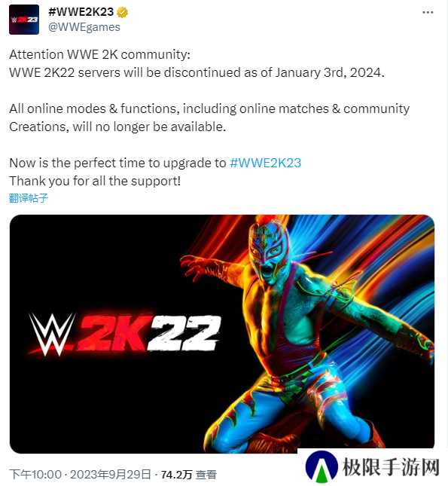Click the "Thank you for all the support!" text
The width and height of the screenshot is (448, 486).
(95, 181)
